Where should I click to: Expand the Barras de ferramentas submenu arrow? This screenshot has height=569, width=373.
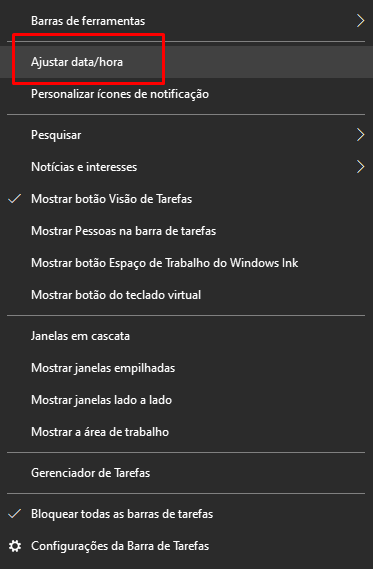point(360,21)
